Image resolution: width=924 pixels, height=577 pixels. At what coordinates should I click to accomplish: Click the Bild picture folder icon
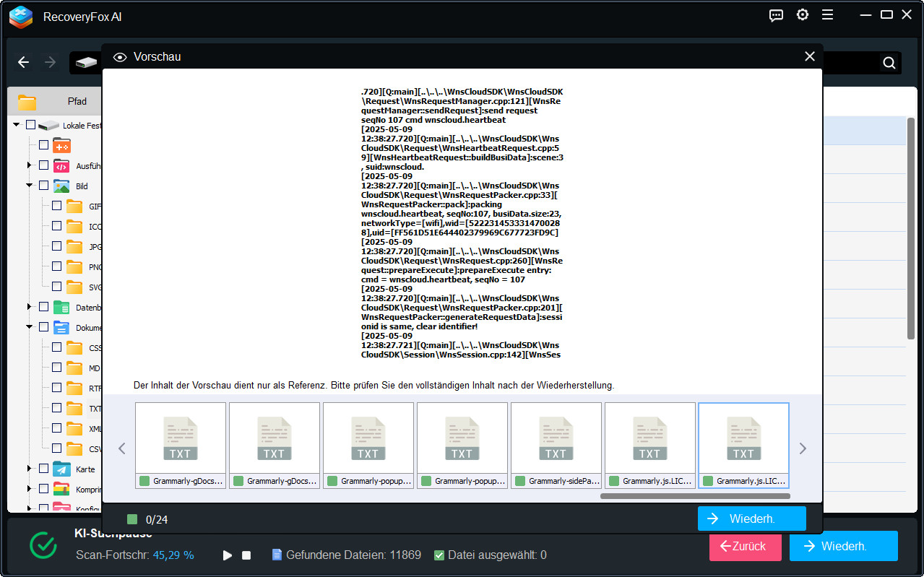pos(61,186)
